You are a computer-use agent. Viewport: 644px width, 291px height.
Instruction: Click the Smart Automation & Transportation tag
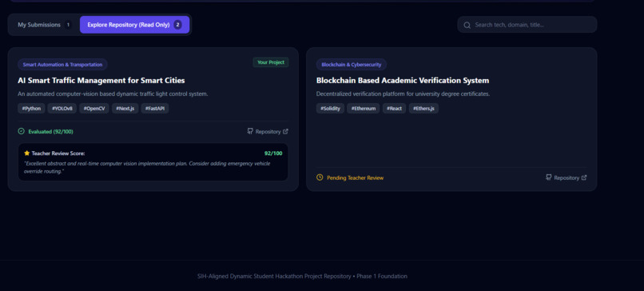point(62,65)
